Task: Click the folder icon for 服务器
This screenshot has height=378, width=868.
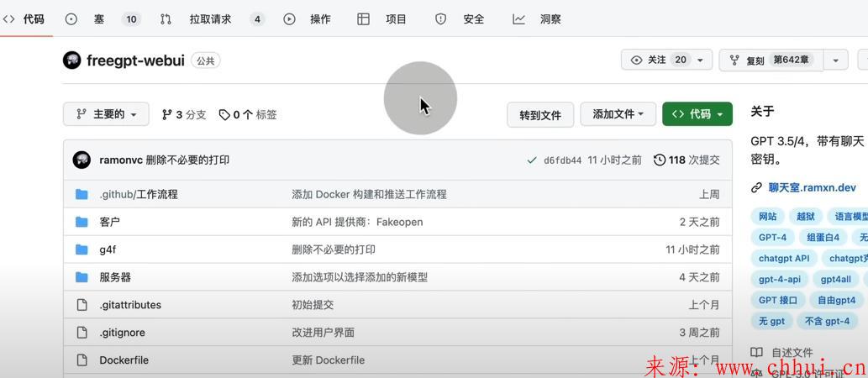Action: pos(82,277)
